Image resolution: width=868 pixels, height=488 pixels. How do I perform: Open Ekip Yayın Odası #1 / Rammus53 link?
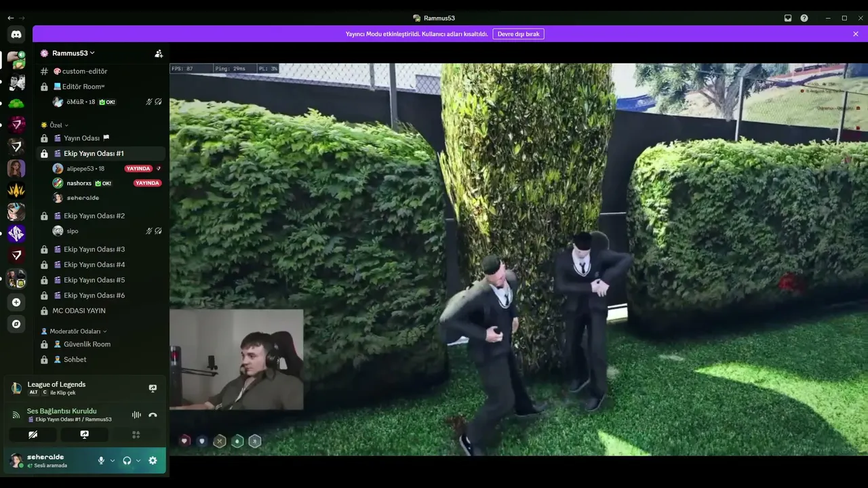click(x=69, y=420)
